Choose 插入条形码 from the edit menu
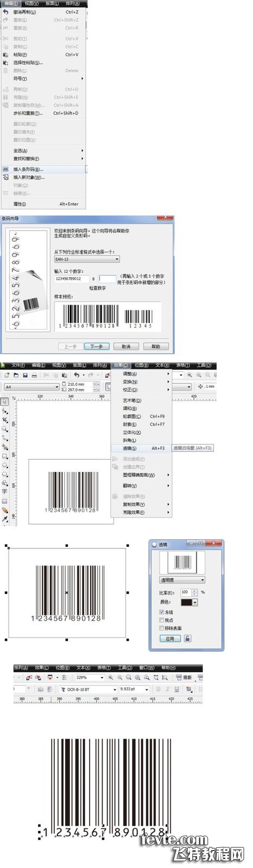Screen dimensions: 253x868 43,169
